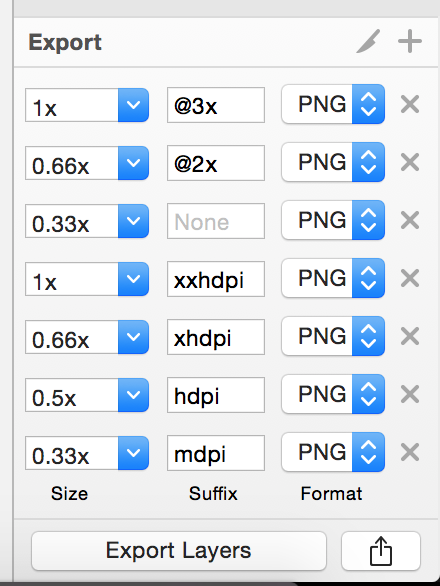The image size is (440, 586).
Task: Click the share icon button
Action: click(x=381, y=551)
